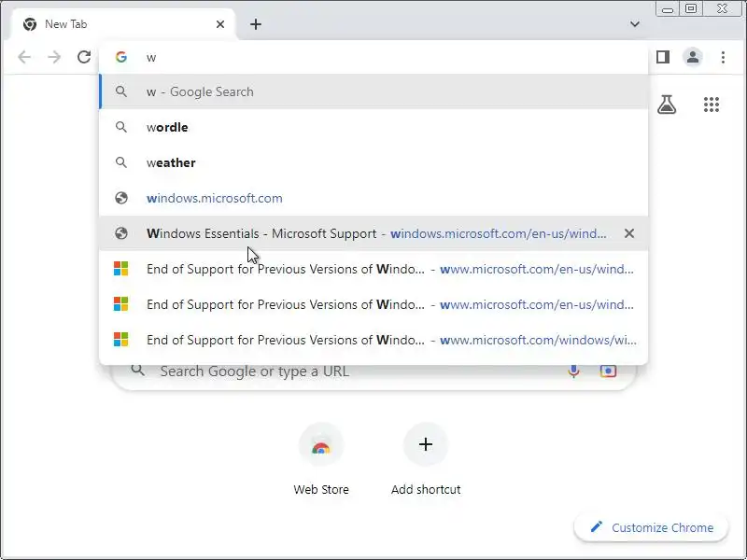Click globe icon next to windows.microsoft.com
Screen dimensions: 747x560
[x=121, y=198]
